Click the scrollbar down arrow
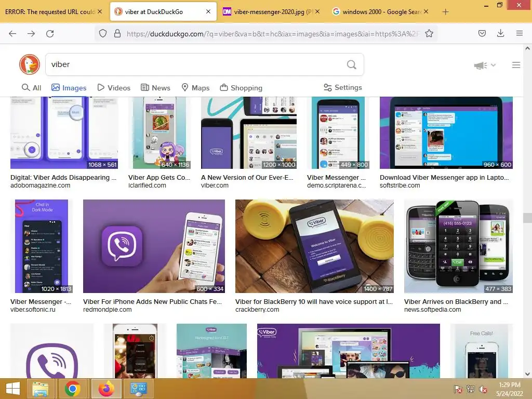 pyautogui.click(x=527, y=374)
